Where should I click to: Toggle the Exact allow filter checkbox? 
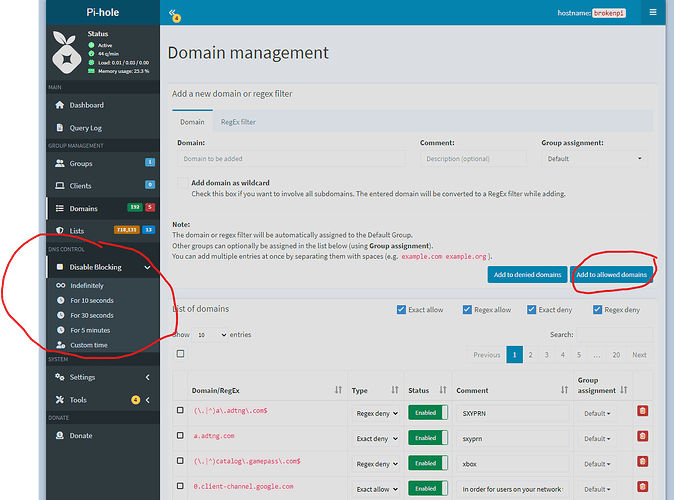coord(402,310)
